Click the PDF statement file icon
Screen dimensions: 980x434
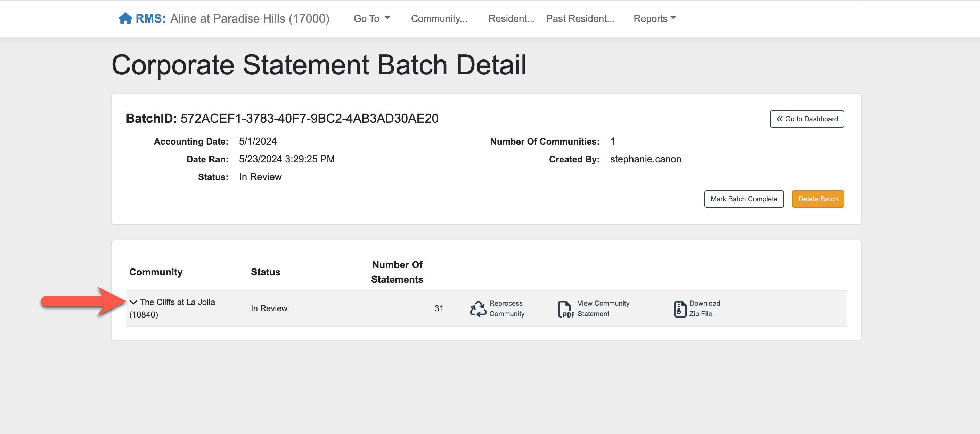[x=565, y=309]
